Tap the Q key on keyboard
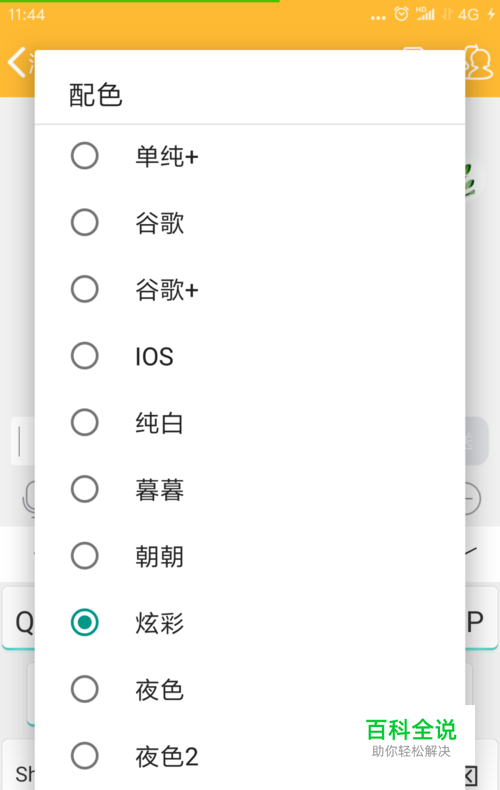The height and width of the screenshot is (790, 500). (x=19, y=618)
